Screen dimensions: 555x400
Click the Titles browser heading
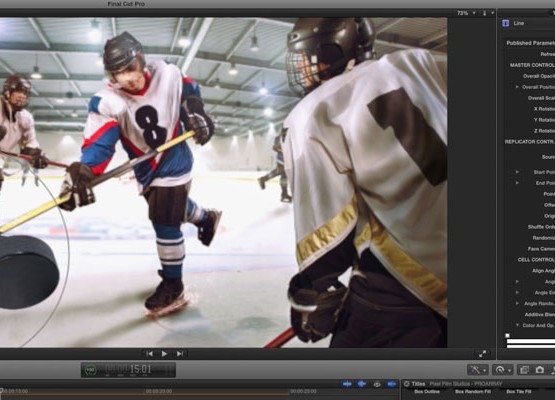click(418, 384)
